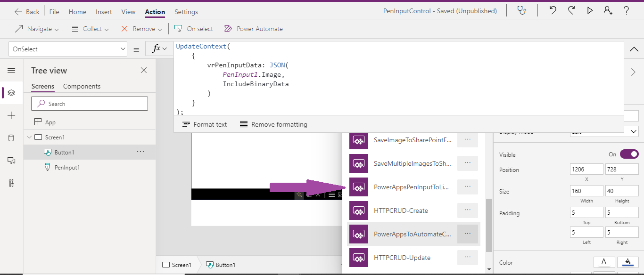Click the Format text button
The width and height of the screenshot is (644, 275).
[x=205, y=124]
